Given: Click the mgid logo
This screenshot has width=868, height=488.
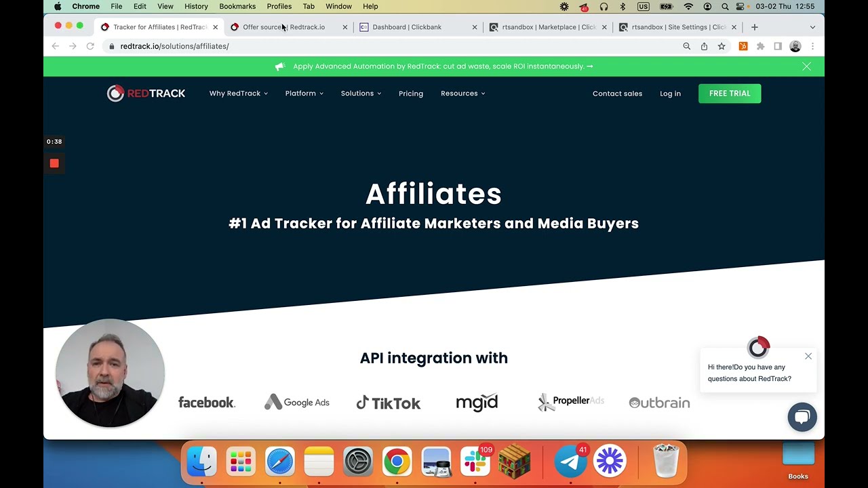Looking at the screenshot, I should click(477, 403).
